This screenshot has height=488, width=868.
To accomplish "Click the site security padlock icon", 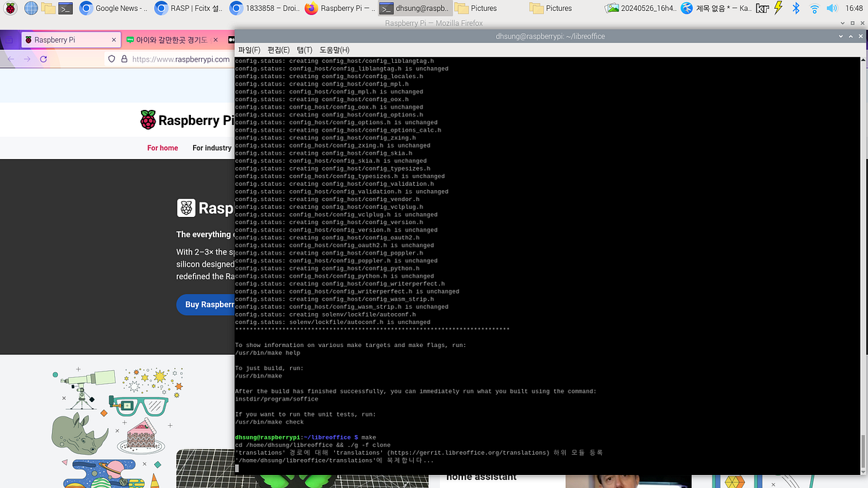I will click(124, 59).
